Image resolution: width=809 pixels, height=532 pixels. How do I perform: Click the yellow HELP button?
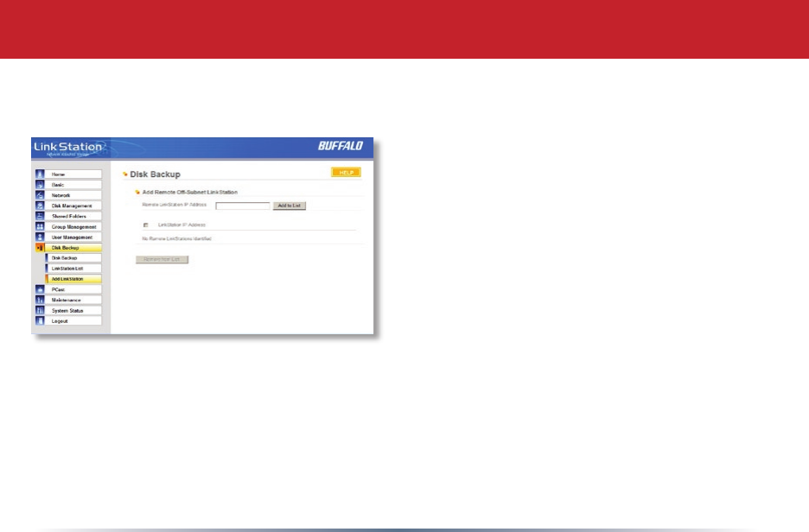[347, 172]
